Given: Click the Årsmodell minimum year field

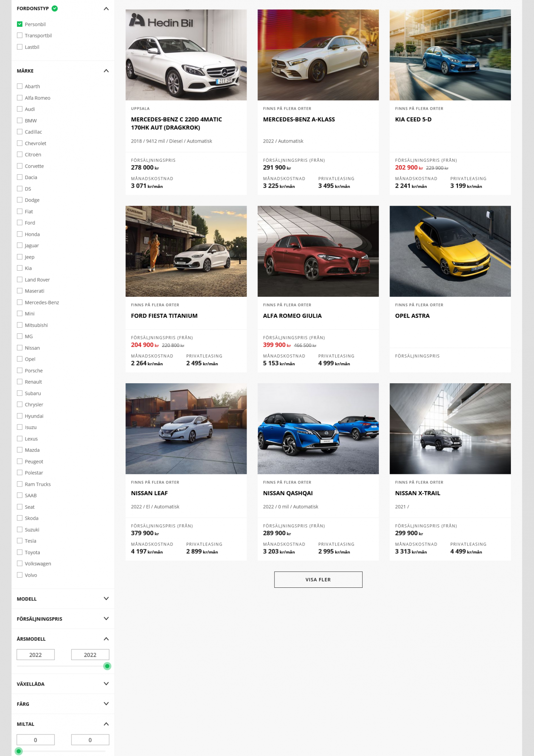Looking at the screenshot, I should tap(36, 655).
